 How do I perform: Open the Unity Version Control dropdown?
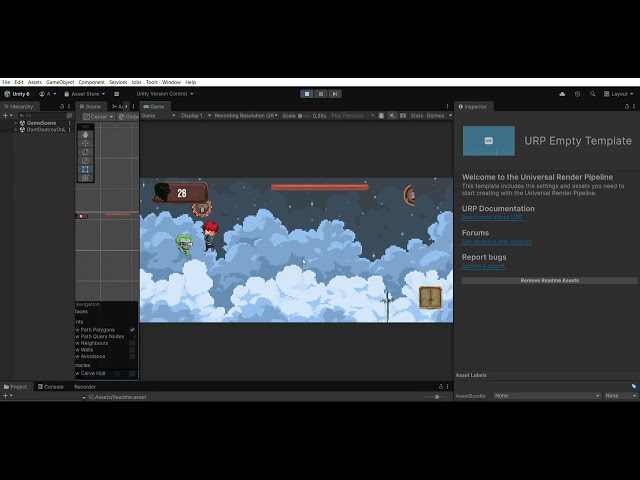point(165,94)
